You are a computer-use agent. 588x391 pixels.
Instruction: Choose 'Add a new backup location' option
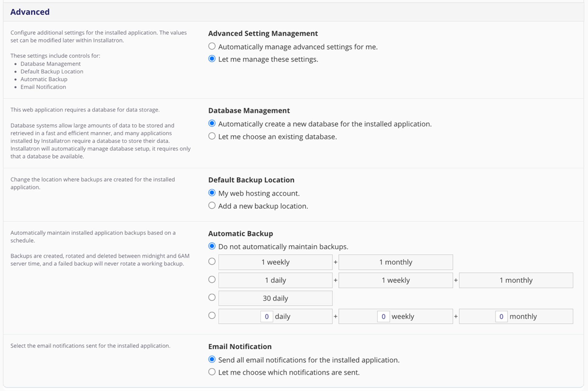click(x=212, y=206)
